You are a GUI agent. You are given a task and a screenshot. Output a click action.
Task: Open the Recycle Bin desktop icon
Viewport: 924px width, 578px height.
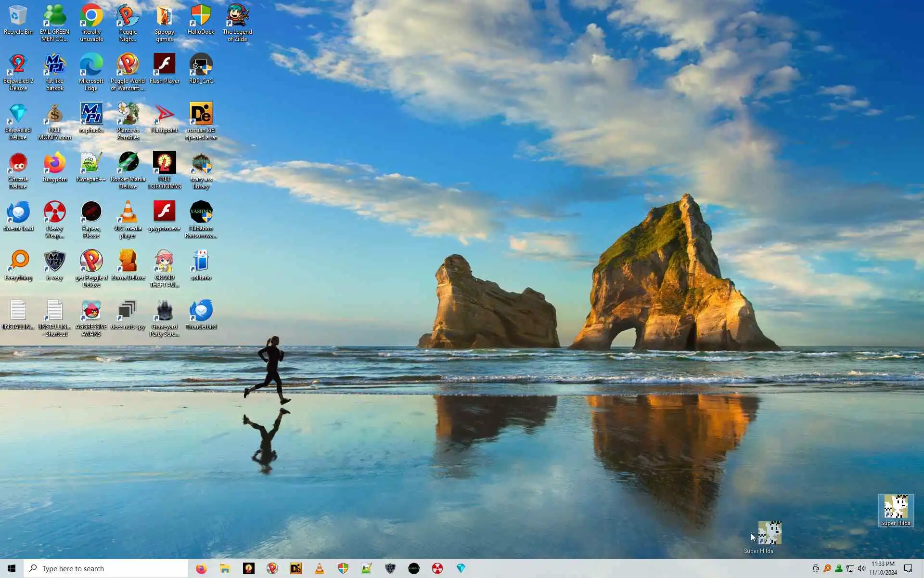click(x=18, y=19)
